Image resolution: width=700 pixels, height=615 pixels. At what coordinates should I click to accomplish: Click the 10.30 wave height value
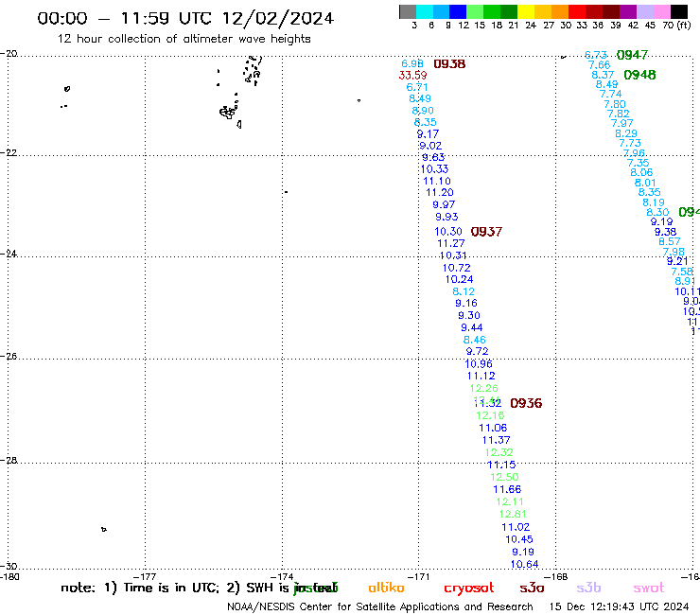click(448, 232)
